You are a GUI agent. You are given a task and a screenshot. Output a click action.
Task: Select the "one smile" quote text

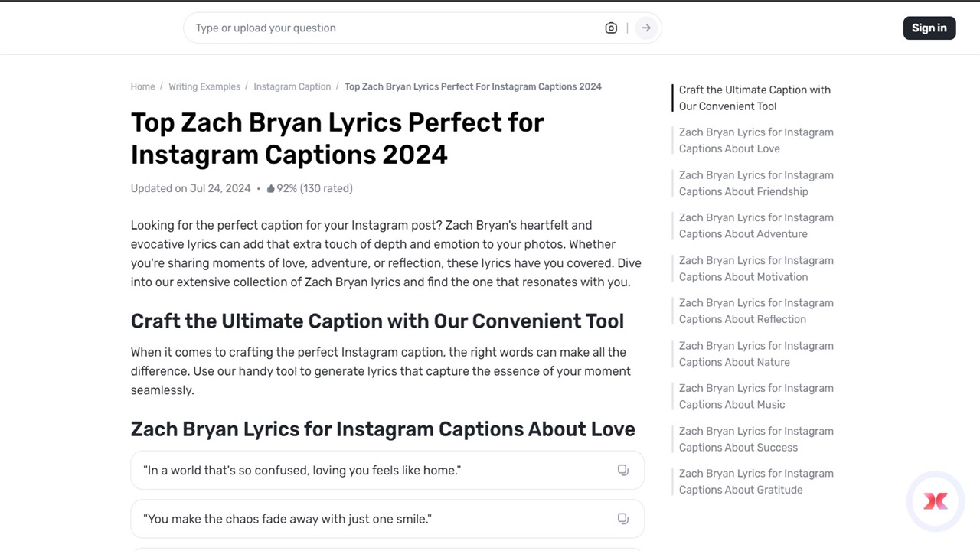(287, 520)
